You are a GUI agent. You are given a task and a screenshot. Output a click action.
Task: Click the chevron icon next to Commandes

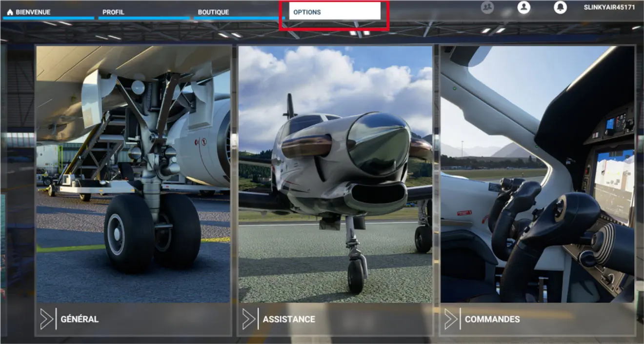tap(451, 319)
